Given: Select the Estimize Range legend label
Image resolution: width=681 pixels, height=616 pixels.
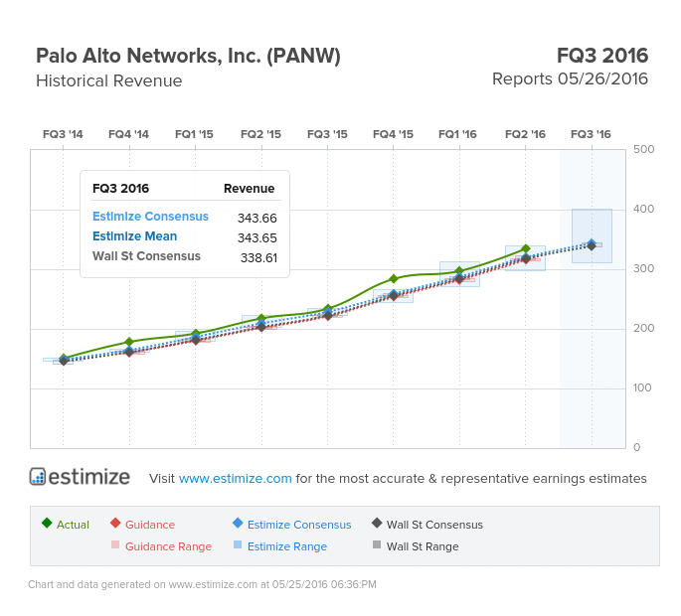Looking at the screenshot, I should [287, 546].
